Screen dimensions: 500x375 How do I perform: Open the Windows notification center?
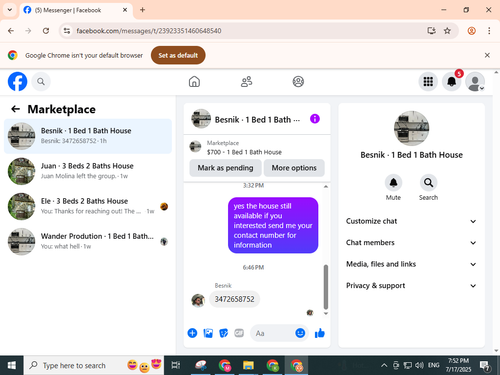click(485, 365)
